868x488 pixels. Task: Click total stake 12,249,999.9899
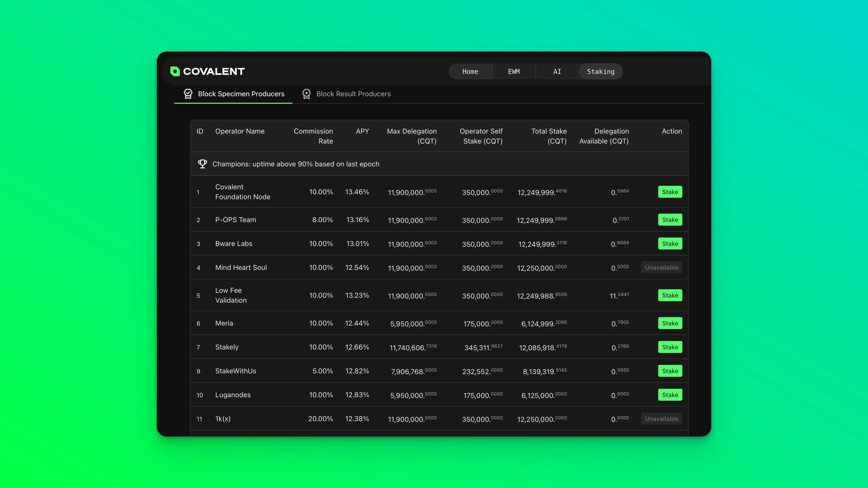542,220
